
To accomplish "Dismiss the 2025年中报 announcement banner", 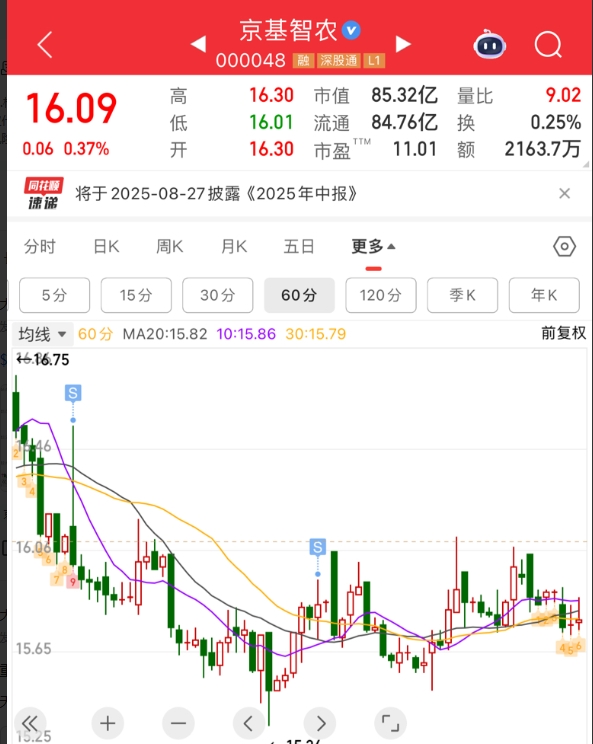I will 565,193.
